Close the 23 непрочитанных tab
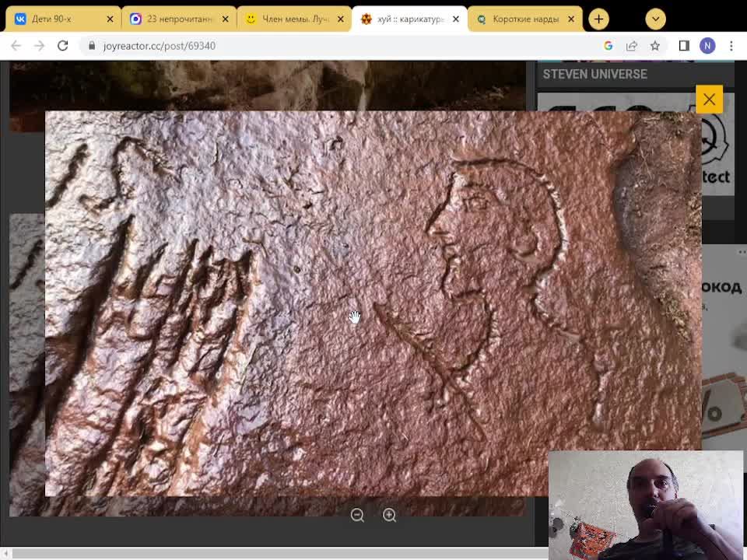Viewport: 747px width, 560px height. 226,19
